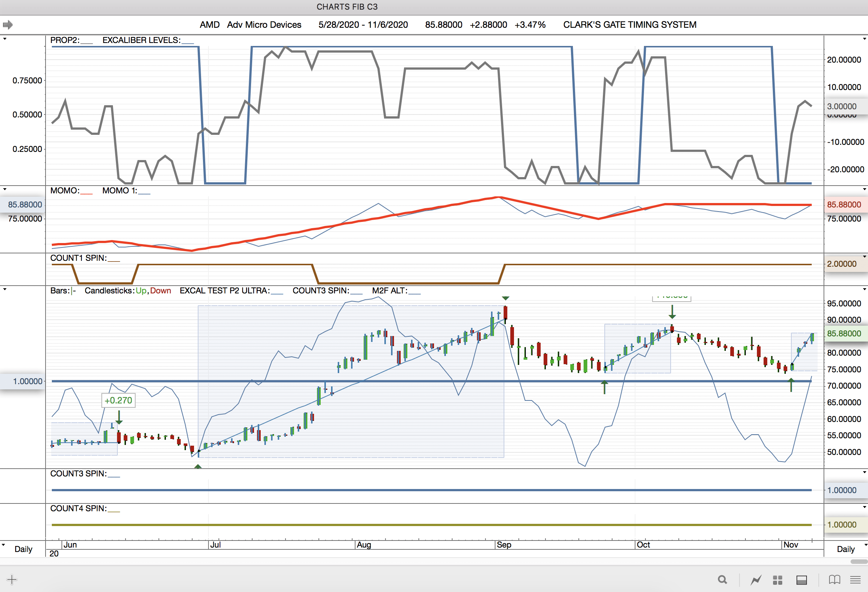
Task: Expand the top-left PROP2 pane dropdown triangle
Action: point(4,39)
